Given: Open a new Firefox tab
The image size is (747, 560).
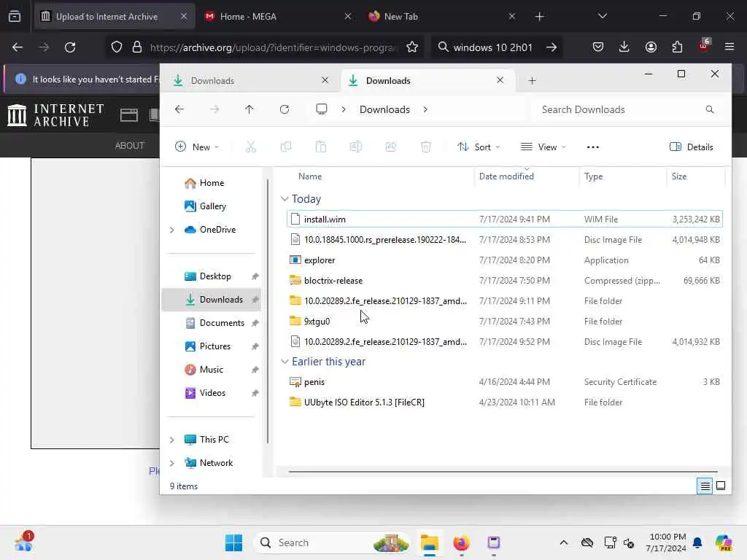Looking at the screenshot, I should click(x=539, y=17).
